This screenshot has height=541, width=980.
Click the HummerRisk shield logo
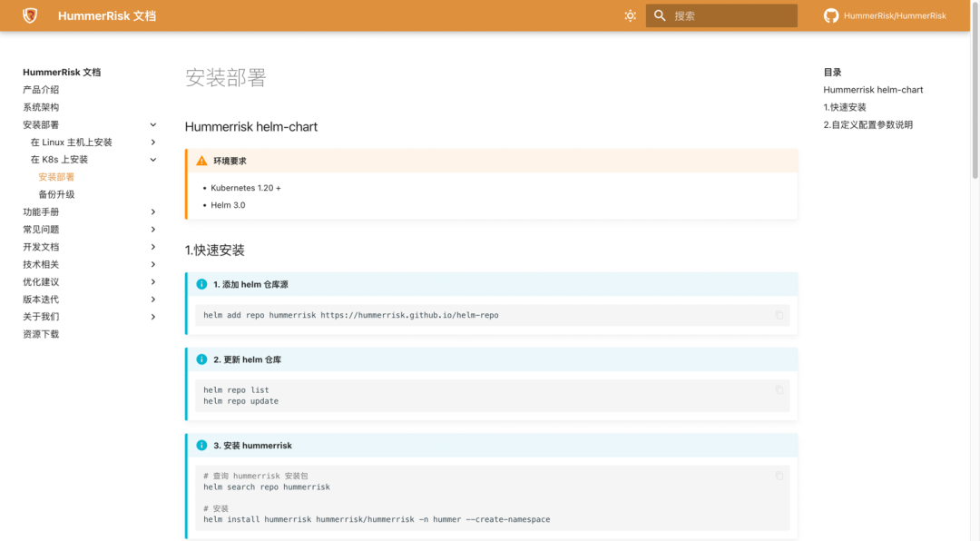(x=30, y=15)
